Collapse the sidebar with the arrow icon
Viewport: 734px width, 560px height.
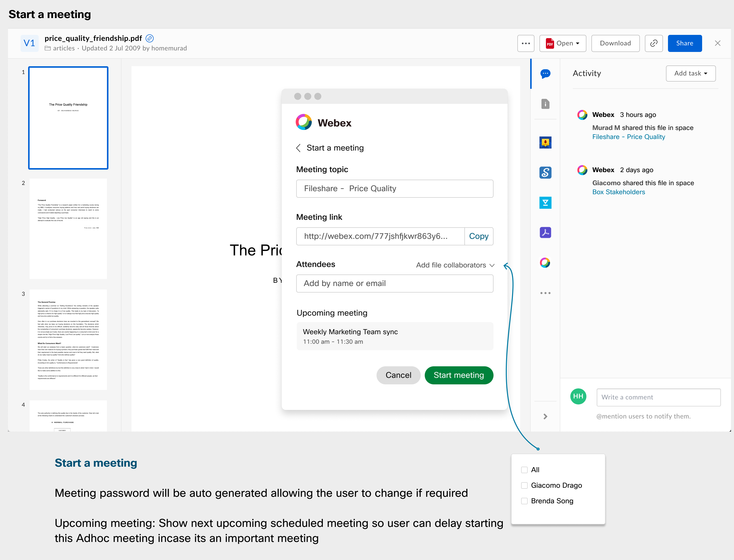545,416
